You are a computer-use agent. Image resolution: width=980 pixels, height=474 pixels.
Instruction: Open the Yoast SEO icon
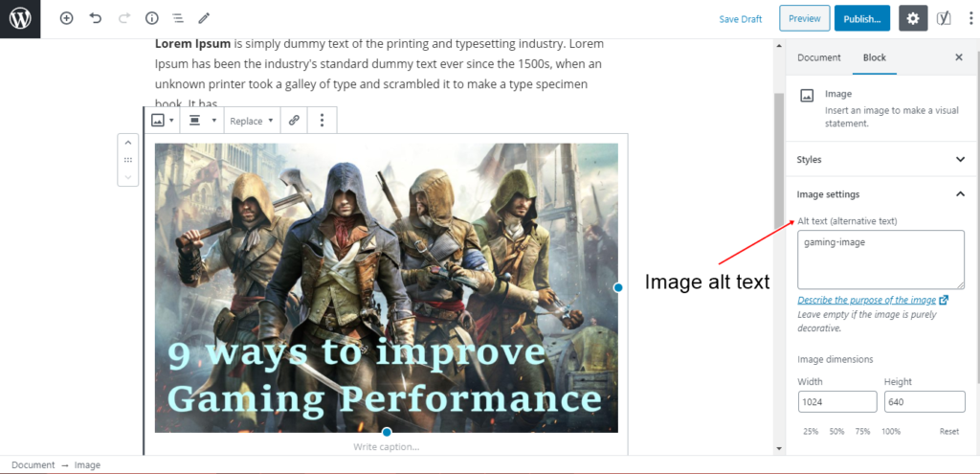point(944,19)
